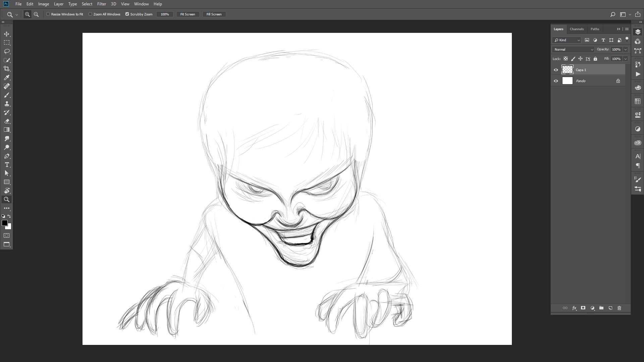
Task: Add a layer mask icon
Action: click(x=583, y=308)
